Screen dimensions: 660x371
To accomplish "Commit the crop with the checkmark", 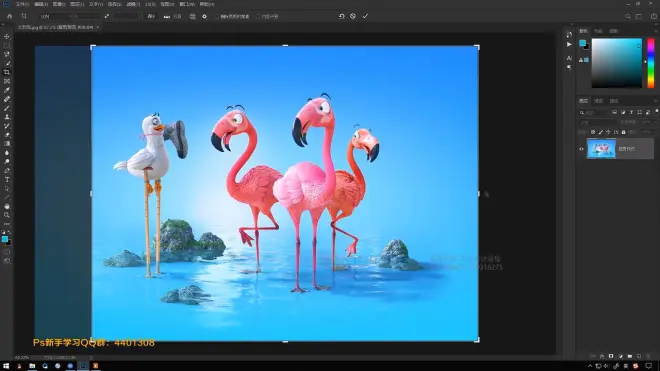I will (x=365, y=16).
